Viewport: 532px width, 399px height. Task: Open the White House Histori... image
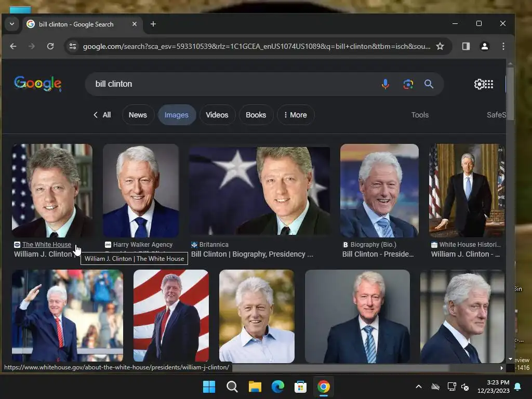coord(467,190)
